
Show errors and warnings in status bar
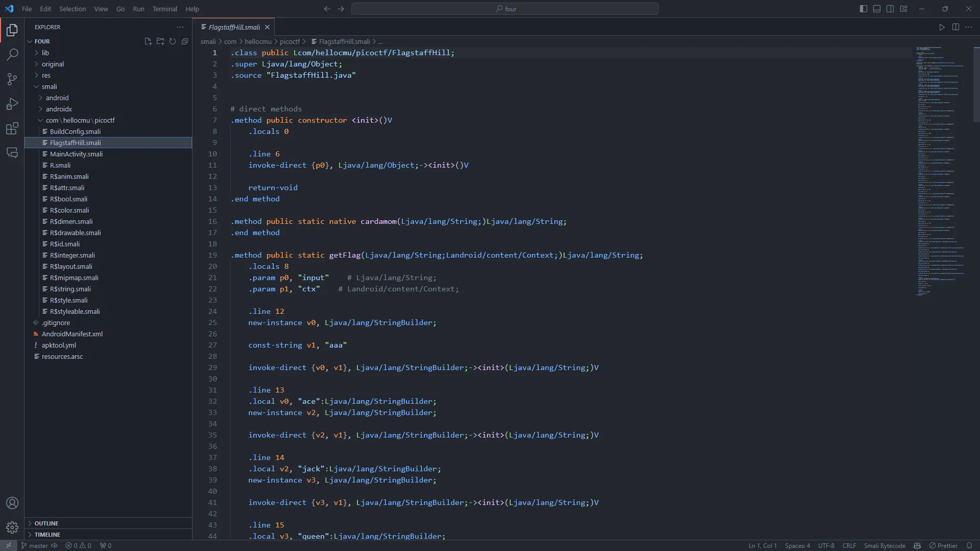pyautogui.click(x=78, y=545)
